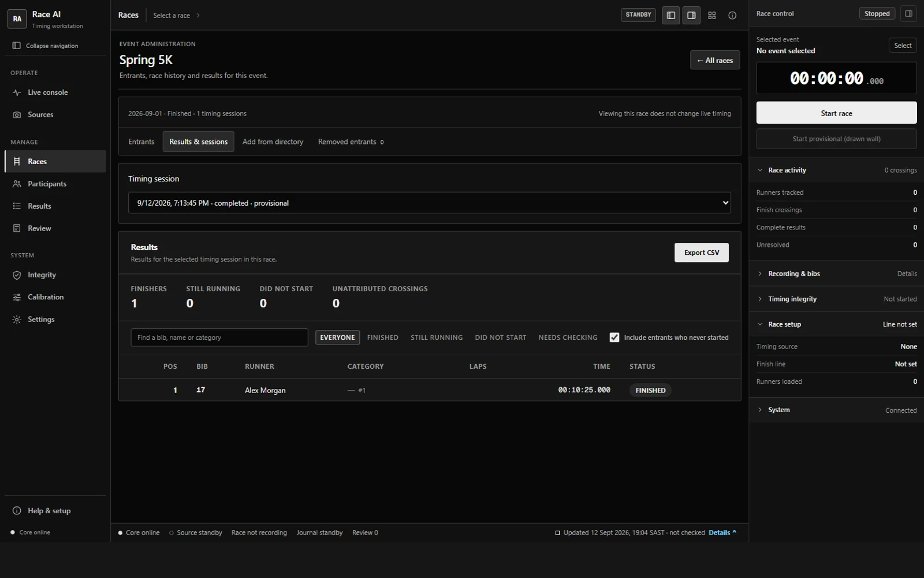Click the bib, name or category search field
Screen dimensions: 924x578
point(219,338)
